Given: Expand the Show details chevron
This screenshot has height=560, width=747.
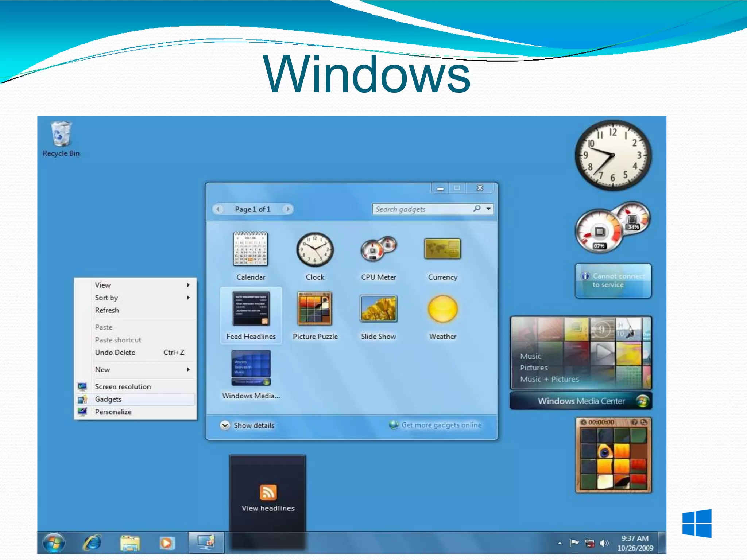Looking at the screenshot, I should click(x=225, y=425).
